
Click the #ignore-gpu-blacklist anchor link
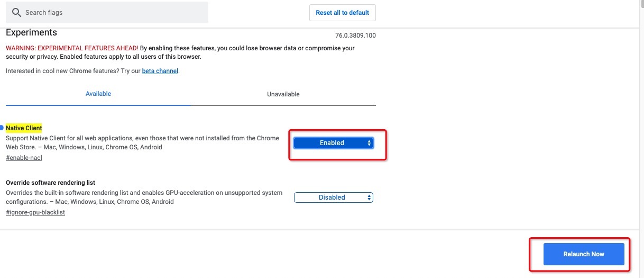click(x=35, y=212)
